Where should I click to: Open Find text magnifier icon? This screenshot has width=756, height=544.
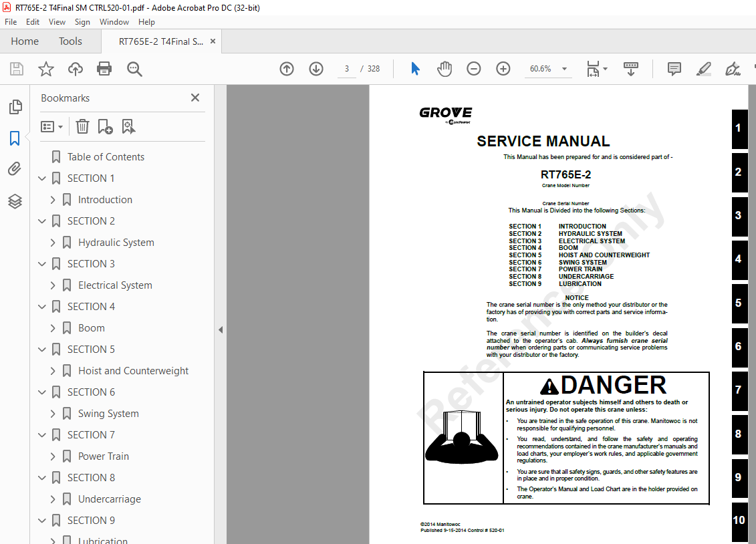point(134,69)
